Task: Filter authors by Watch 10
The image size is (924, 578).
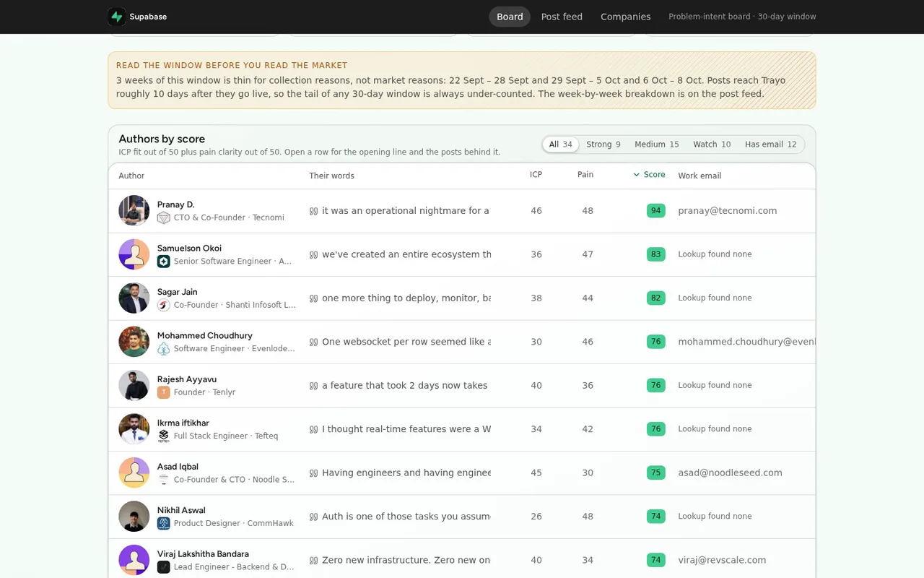Action: [712, 144]
